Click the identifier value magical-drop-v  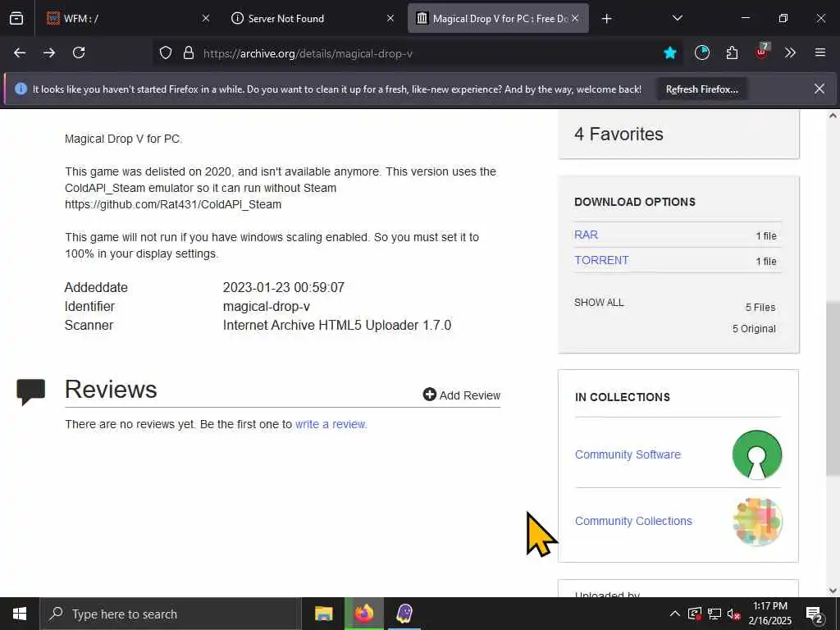(267, 307)
